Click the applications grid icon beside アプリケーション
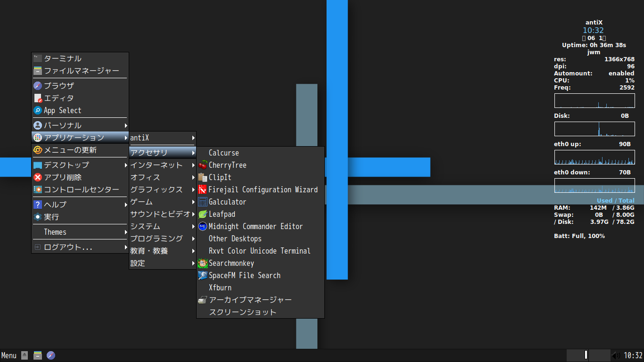 coord(38,138)
